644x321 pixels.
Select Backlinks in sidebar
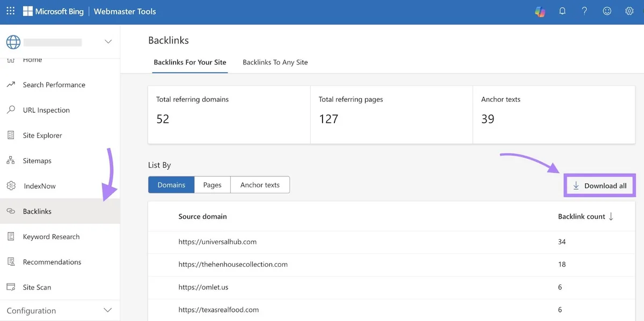coord(60,211)
